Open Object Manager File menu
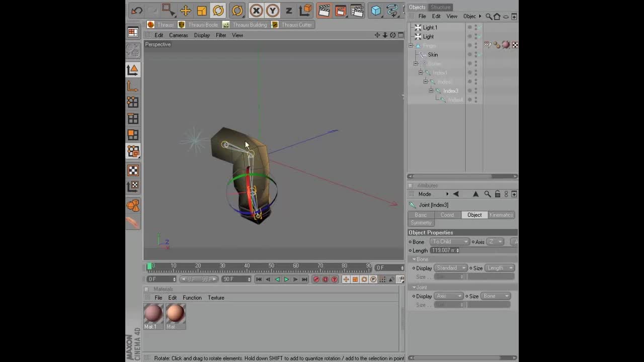Screen dimensions: 644x362 point(422,17)
